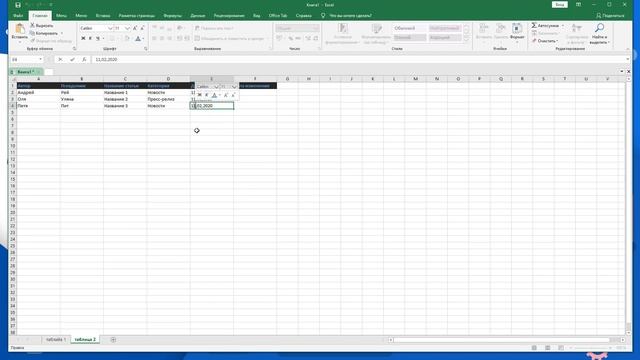Switch to the Вставка ribbon tab
The image size is (640, 360).
[x=103, y=16]
